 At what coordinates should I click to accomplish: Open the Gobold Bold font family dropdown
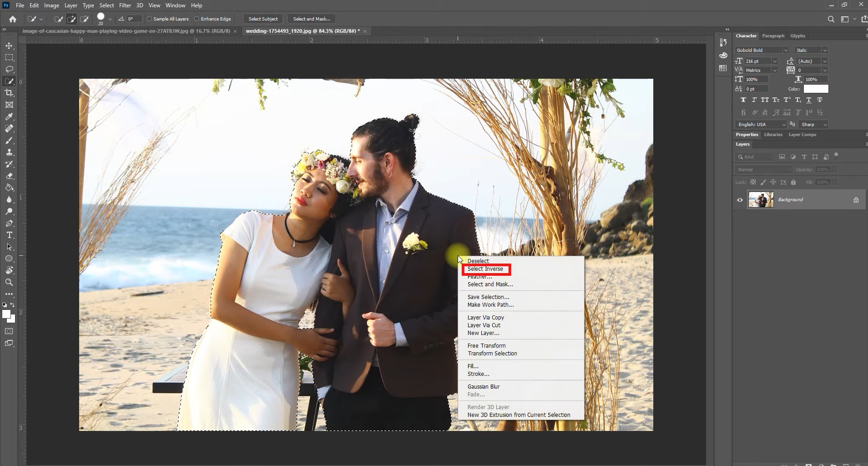tap(785, 50)
